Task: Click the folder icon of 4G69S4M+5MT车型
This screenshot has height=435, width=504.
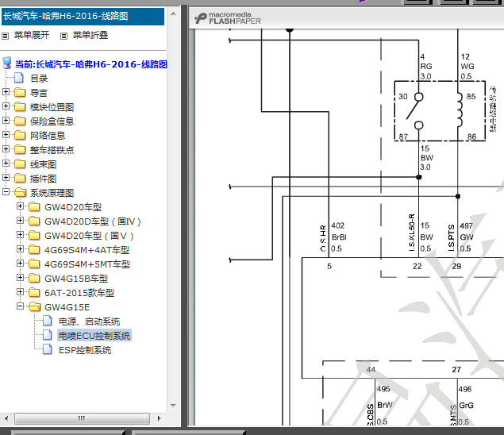Action: pyautogui.click(x=34, y=264)
